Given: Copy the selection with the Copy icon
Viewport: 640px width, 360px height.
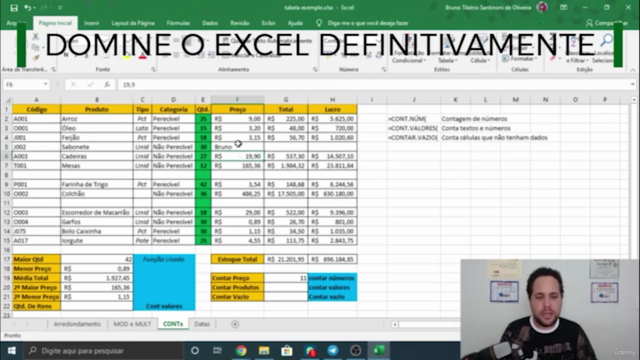Looking at the screenshot, I should 36,47.
